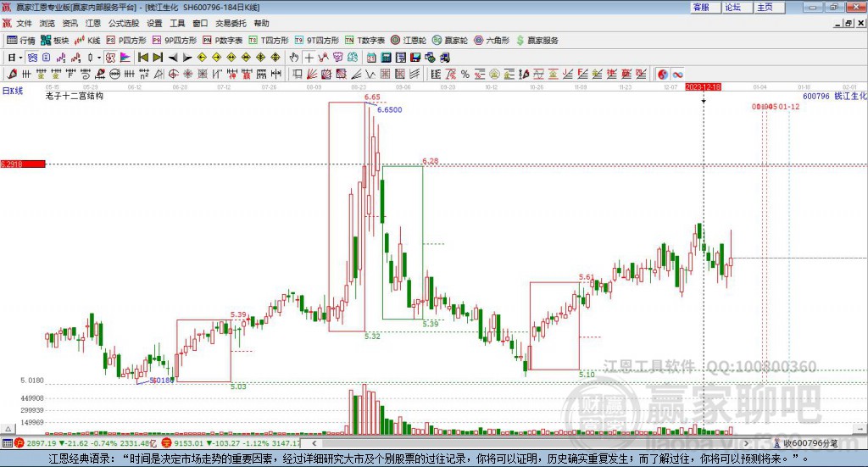Open the 窗口 menu
Screen dimensions: 868x467
point(200,23)
